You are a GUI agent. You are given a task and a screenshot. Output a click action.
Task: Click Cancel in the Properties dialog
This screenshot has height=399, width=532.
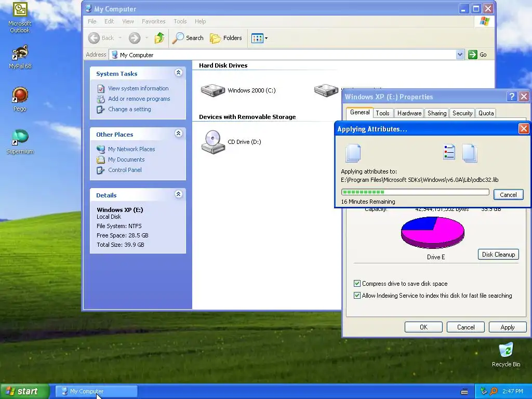click(465, 327)
